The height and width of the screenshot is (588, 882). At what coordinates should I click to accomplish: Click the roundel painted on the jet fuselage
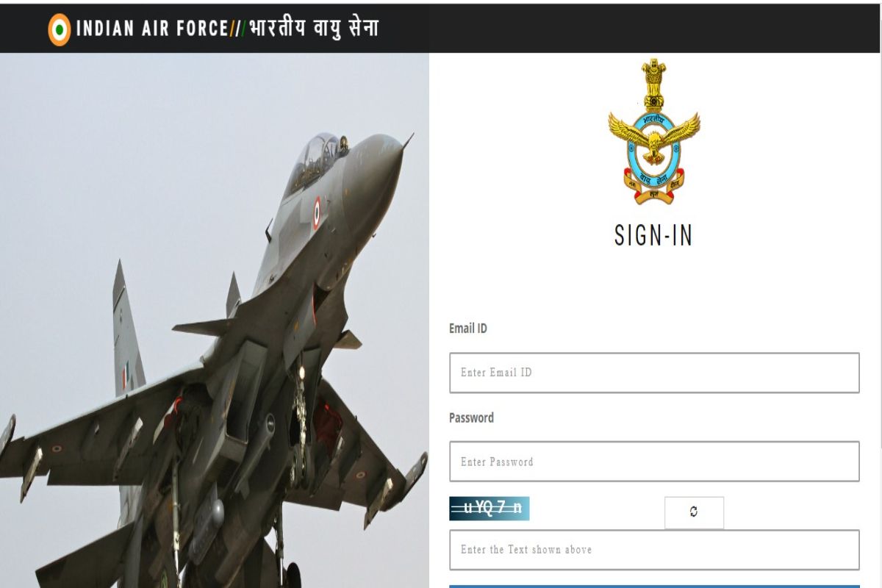[x=316, y=213]
